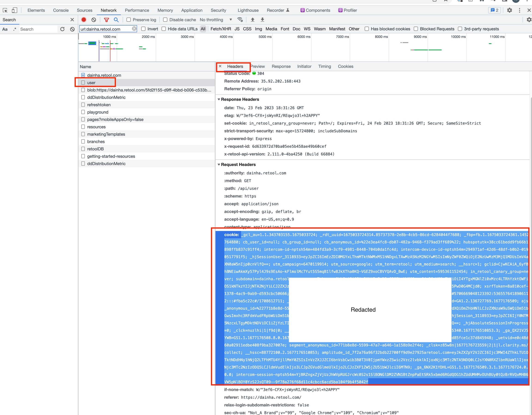Check the Disable cache checkbox
This screenshot has width=532, height=415.
point(165,20)
